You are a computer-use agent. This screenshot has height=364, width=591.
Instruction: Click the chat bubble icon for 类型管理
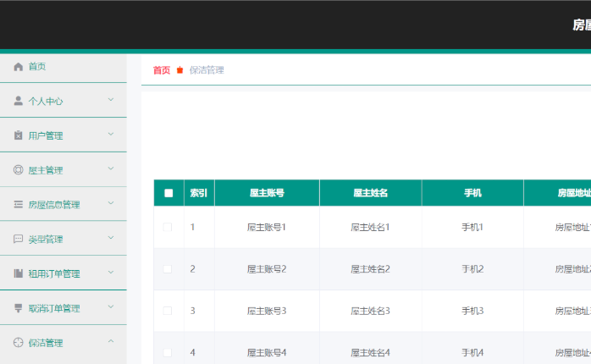[x=19, y=240]
